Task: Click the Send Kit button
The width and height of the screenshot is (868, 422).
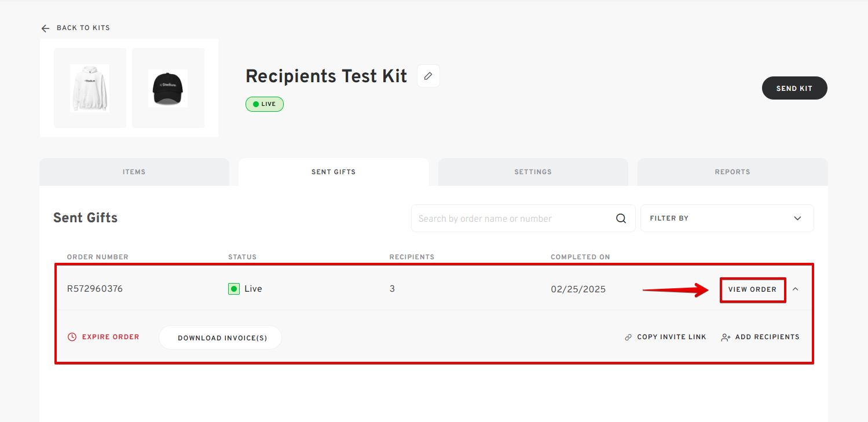Action: point(794,88)
